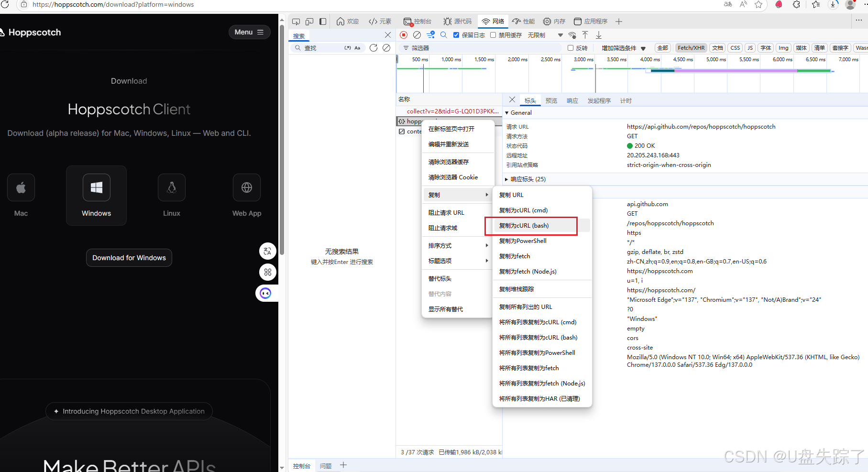Open the 复制 submenu entry
Screen dimensions: 868x472
click(x=458, y=195)
